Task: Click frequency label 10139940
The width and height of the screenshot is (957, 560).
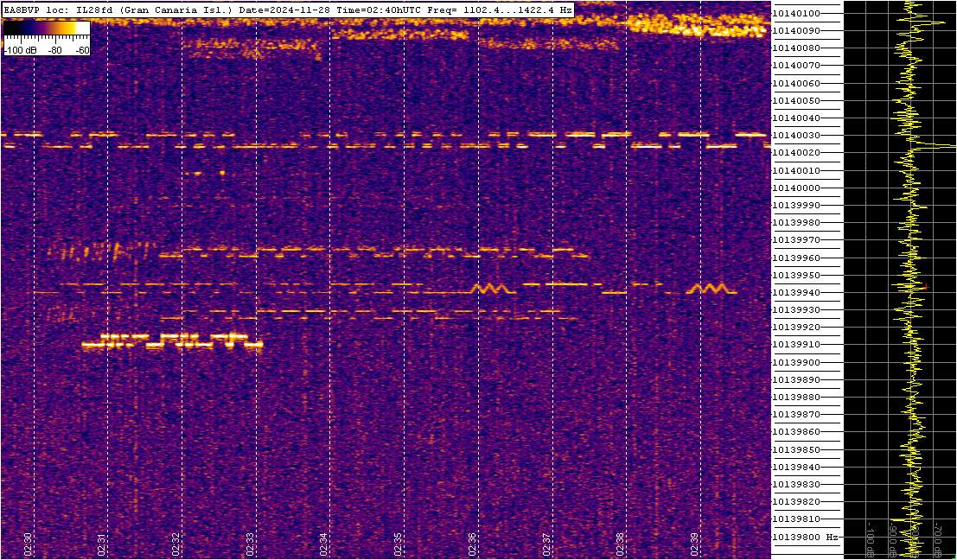Action: [x=795, y=293]
